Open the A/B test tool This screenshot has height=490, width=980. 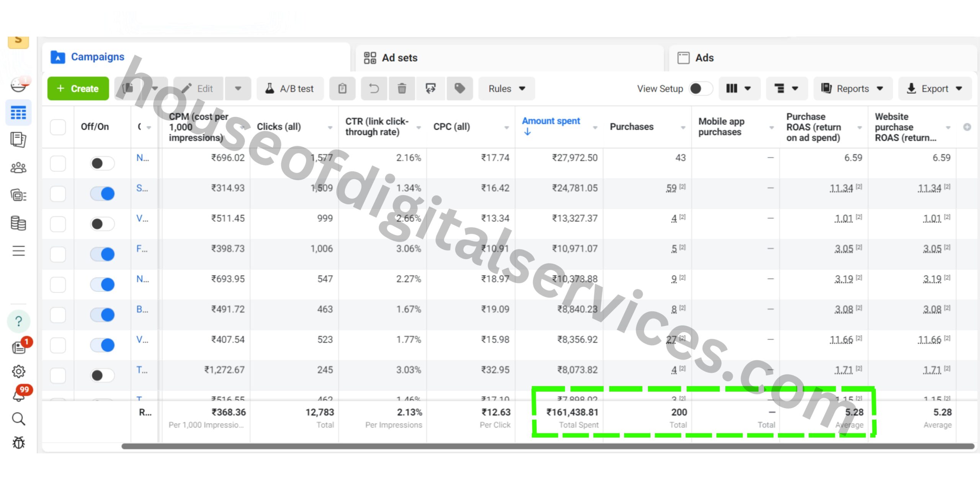pyautogui.click(x=290, y=88)
